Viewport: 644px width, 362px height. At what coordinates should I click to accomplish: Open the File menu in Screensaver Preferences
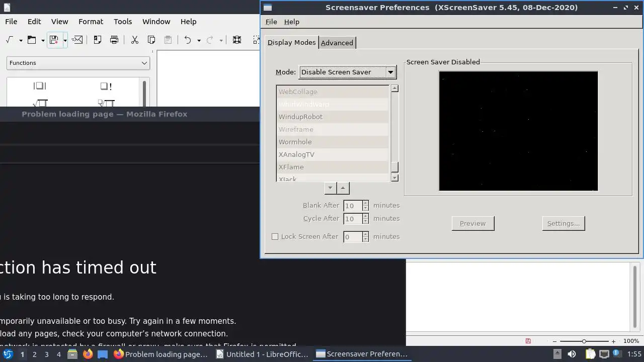271,22
